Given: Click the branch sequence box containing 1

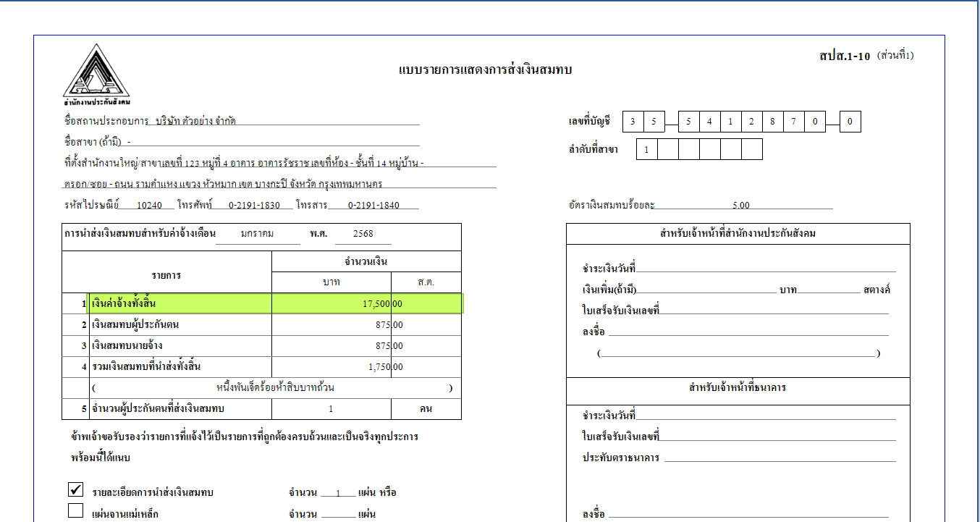Looking at the screenshot, I should (x=646, y=150).
